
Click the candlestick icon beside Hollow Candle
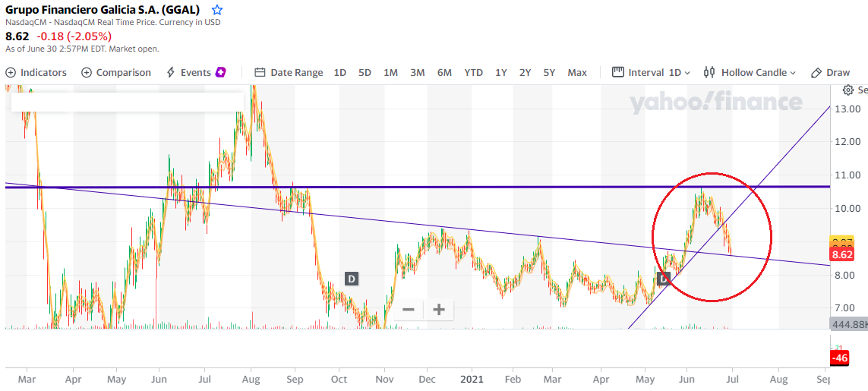tap(709, 73)
